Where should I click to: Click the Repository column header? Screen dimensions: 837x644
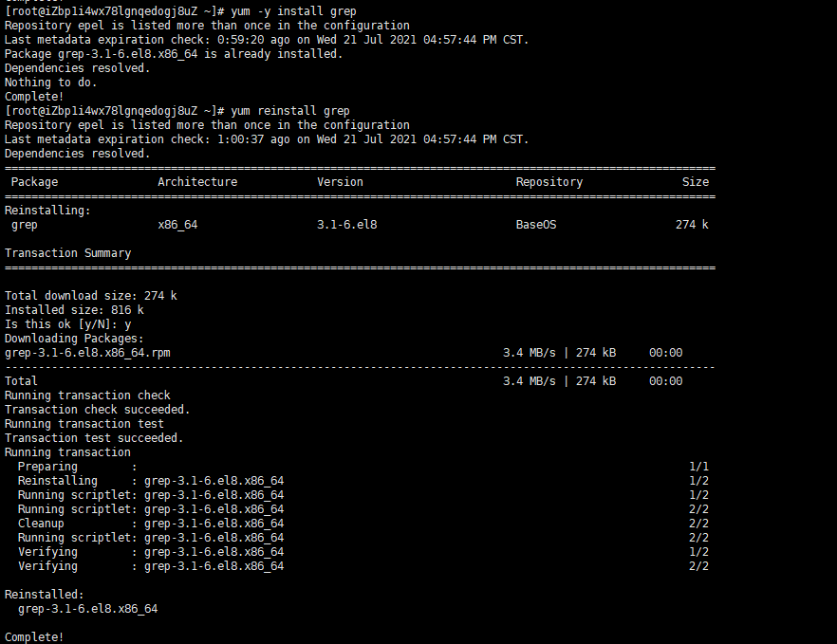coord(549,182)
